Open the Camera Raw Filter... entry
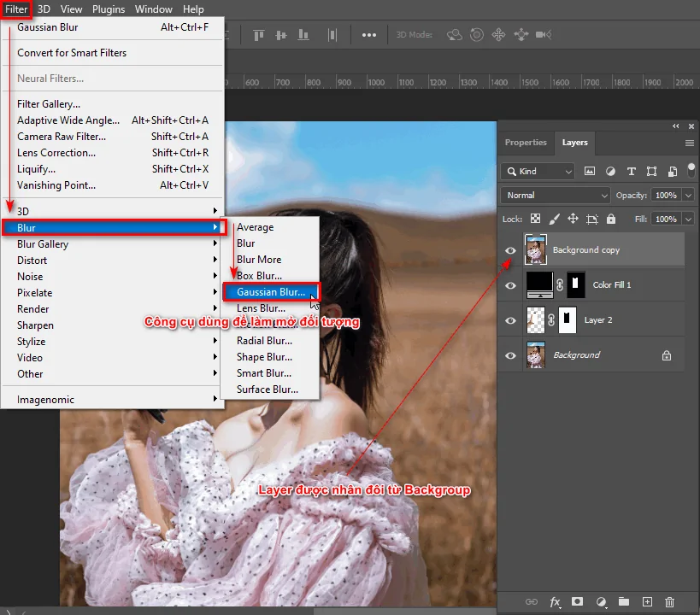The image size is (700, 615). 62,137
